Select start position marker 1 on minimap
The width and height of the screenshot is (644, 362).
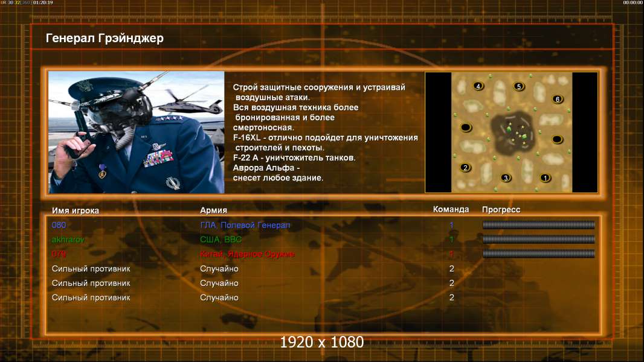[x=545, y=178]
